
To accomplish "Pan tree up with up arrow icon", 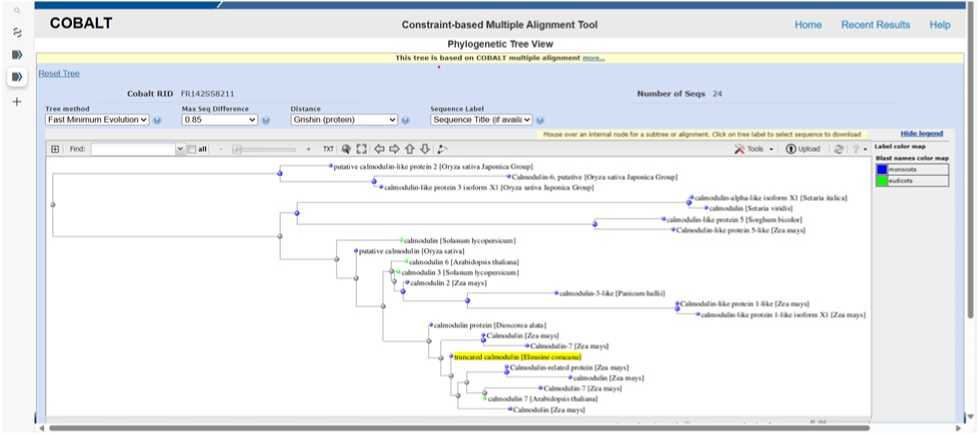I will point(410,149).
